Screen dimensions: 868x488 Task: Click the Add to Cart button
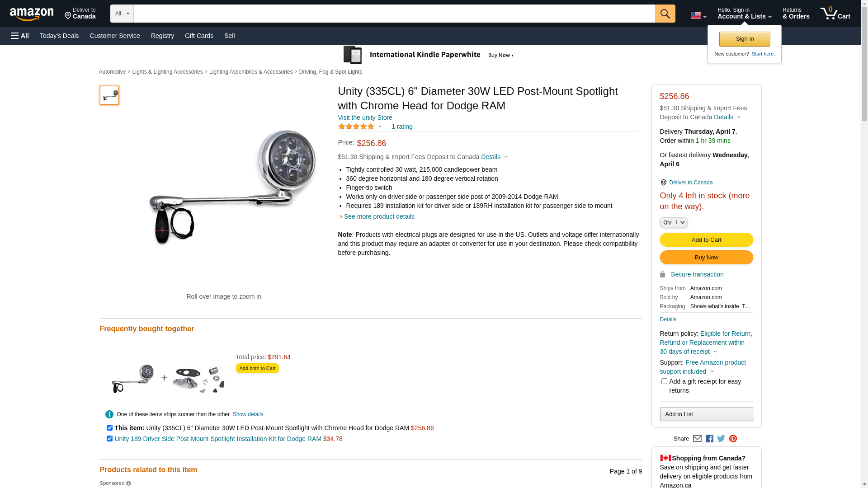706,239
